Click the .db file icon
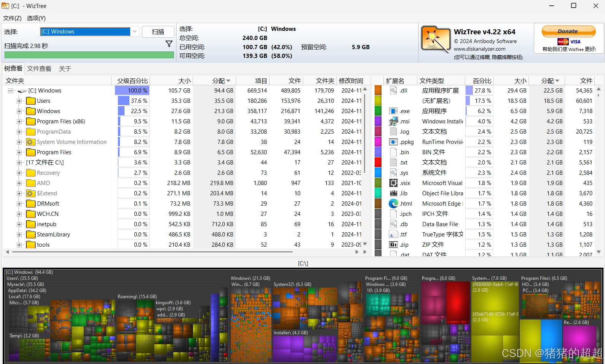This screenshot has width=605, height=364. (393, 224)
